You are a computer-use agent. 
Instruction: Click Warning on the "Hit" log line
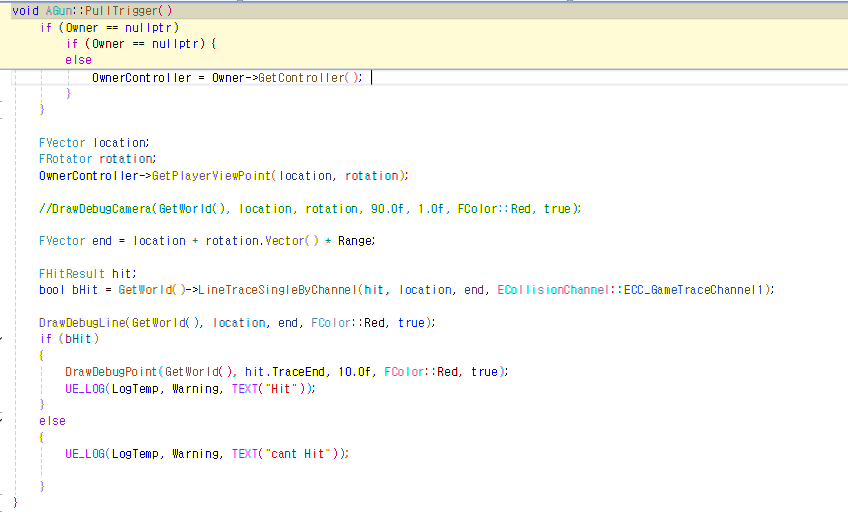195,388
